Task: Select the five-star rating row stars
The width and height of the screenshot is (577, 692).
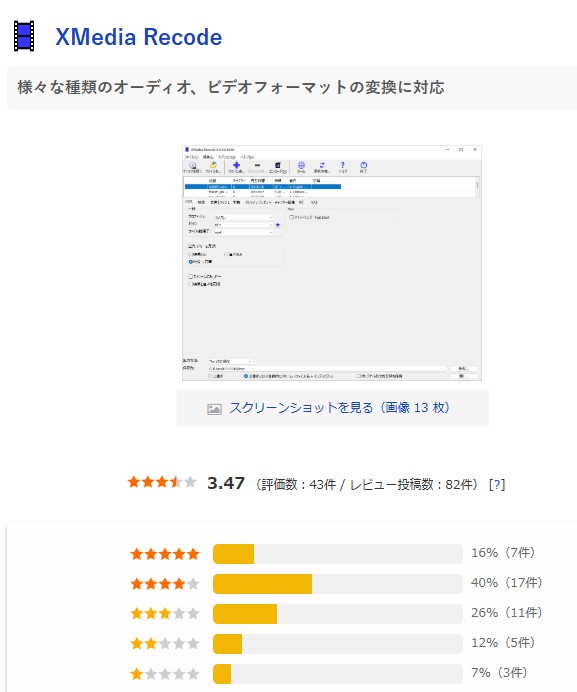Action: pyautogui.click(x=165, y=554)
